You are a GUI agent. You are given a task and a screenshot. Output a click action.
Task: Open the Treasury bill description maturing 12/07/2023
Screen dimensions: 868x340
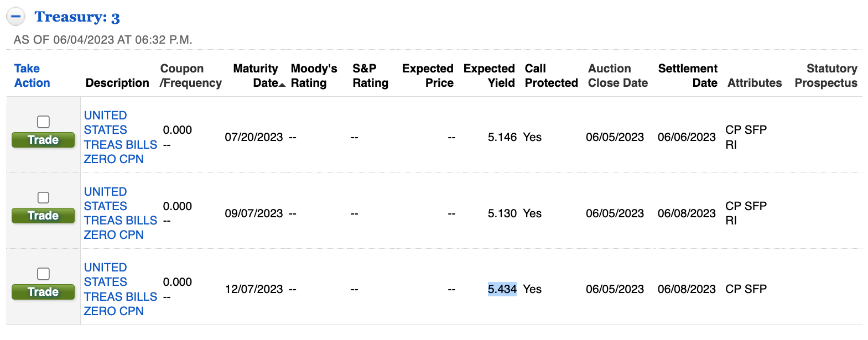121,289
